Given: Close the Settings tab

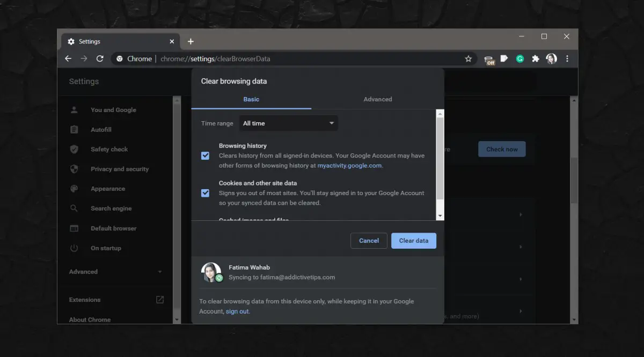Looking at the screenshot, I should pos(172,41).
